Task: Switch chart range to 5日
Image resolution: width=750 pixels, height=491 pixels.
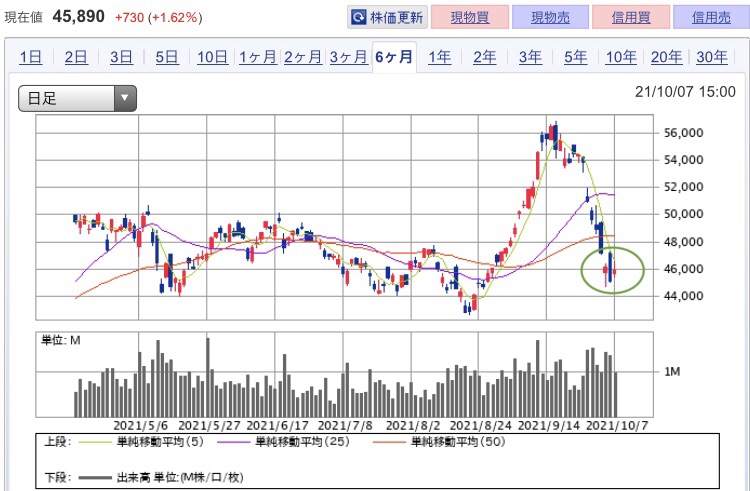Action: tap(166, 57)
